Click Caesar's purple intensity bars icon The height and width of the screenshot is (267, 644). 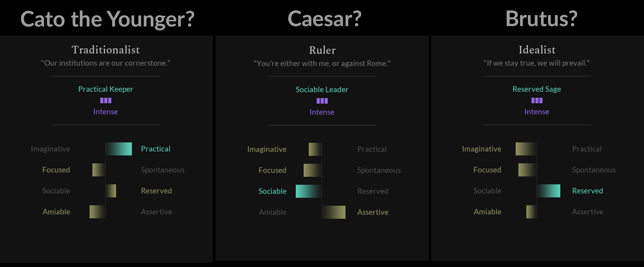pos(322,101)
